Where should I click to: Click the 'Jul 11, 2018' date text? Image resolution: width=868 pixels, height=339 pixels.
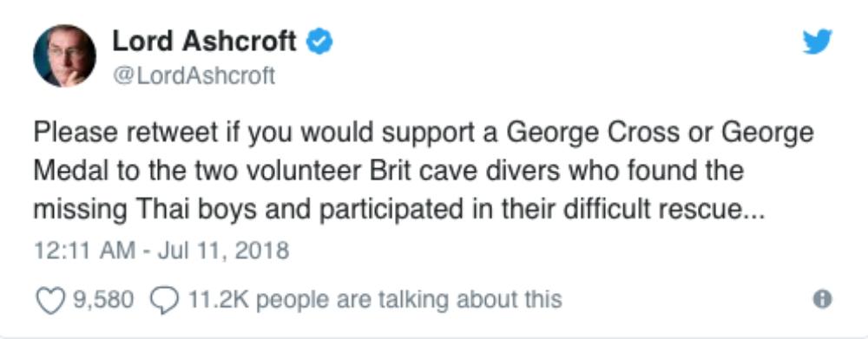(x=223, y=251)
